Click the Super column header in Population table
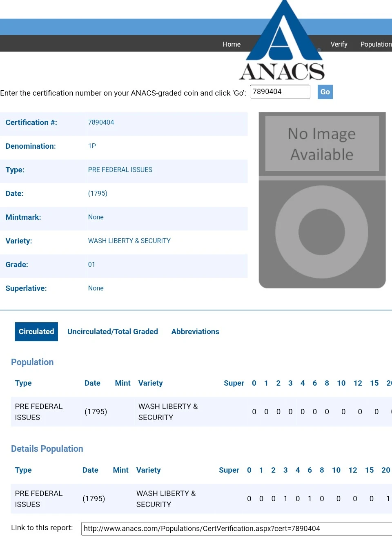Screen dimensions: 392x538 234,383
